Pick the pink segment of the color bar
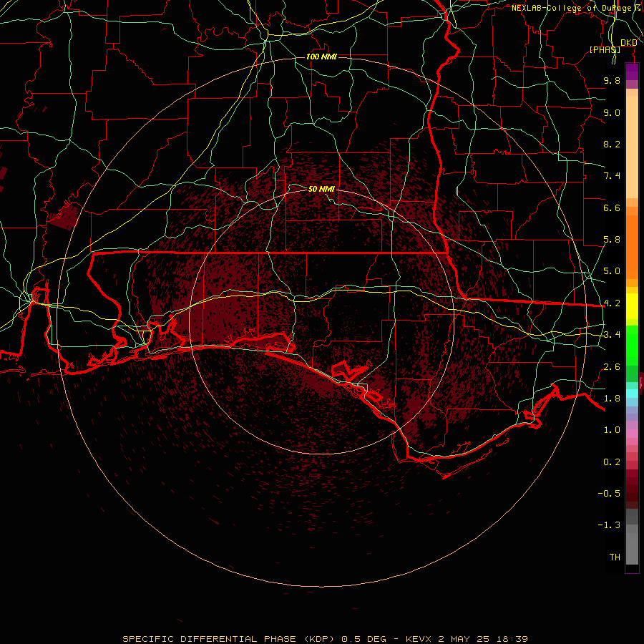 (x=632, y=434)
